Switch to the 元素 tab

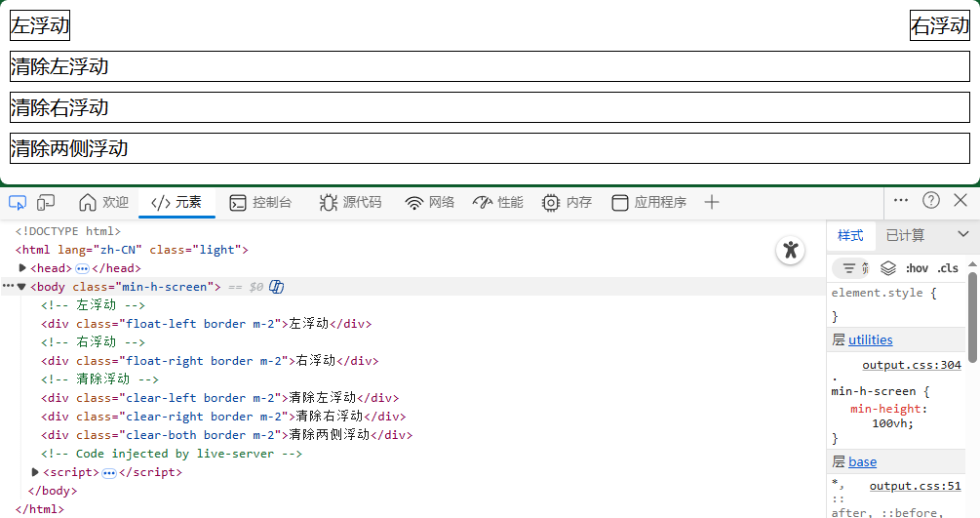click(x=176, y=203)
